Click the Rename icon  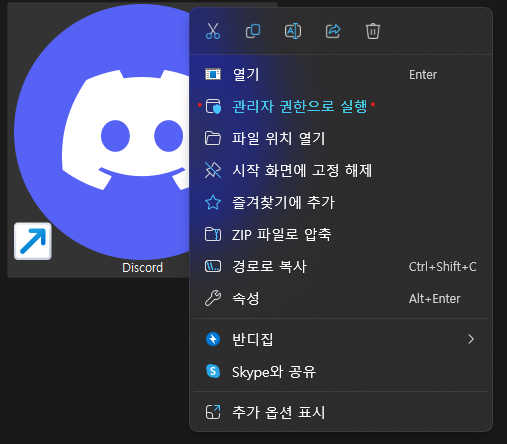pyautogui.click(x=293, y=31)
